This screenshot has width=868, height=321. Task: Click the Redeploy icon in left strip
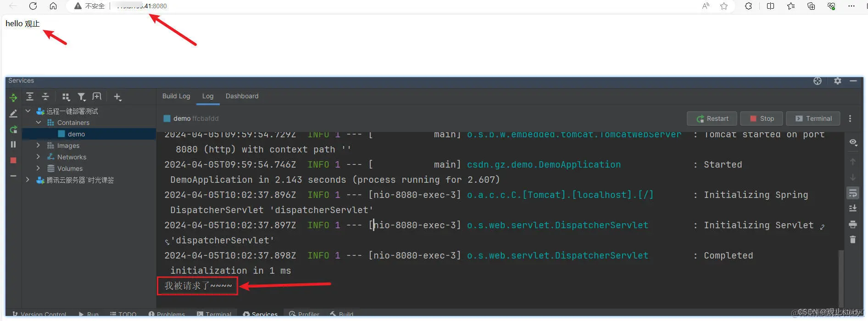tap(13, 130)
